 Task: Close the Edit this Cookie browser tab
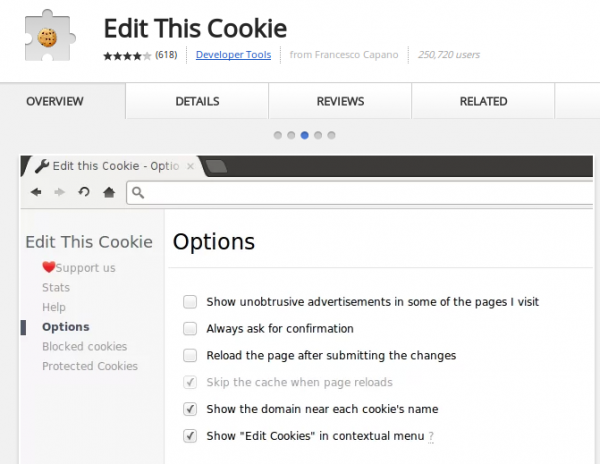coord(190,165)
